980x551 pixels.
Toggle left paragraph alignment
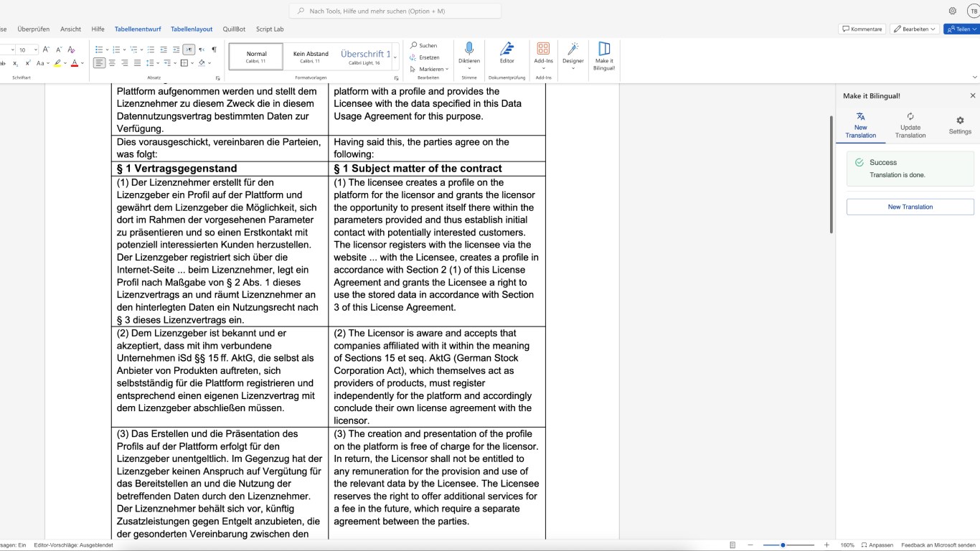[99, 63]
